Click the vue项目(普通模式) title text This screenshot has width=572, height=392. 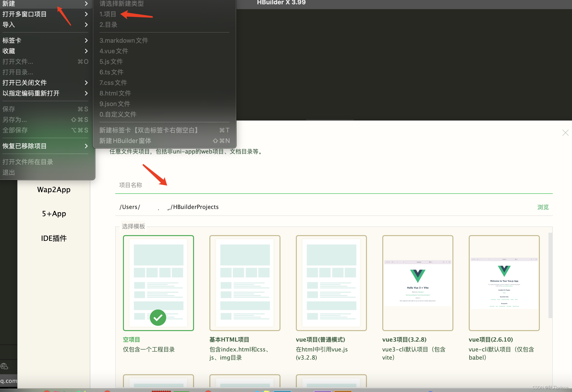pyautogui.click(x=320, y=340)
